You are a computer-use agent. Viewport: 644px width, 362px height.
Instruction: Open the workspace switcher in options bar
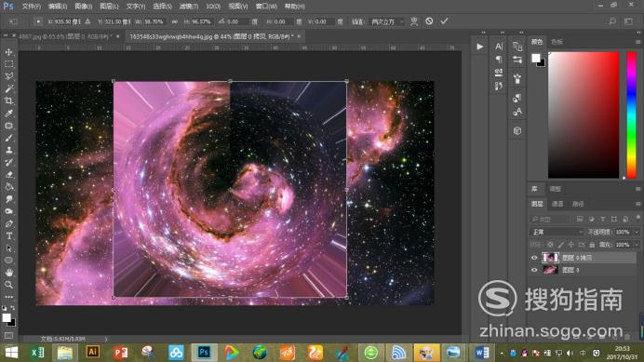629,21
